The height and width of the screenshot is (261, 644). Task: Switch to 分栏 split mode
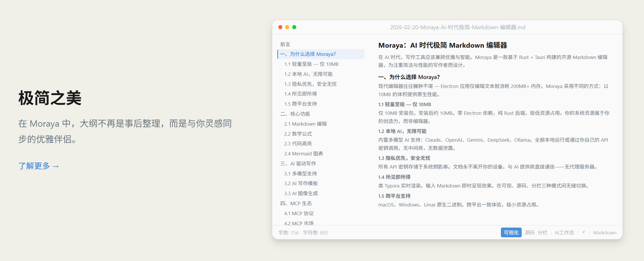(x=542, y=233)
